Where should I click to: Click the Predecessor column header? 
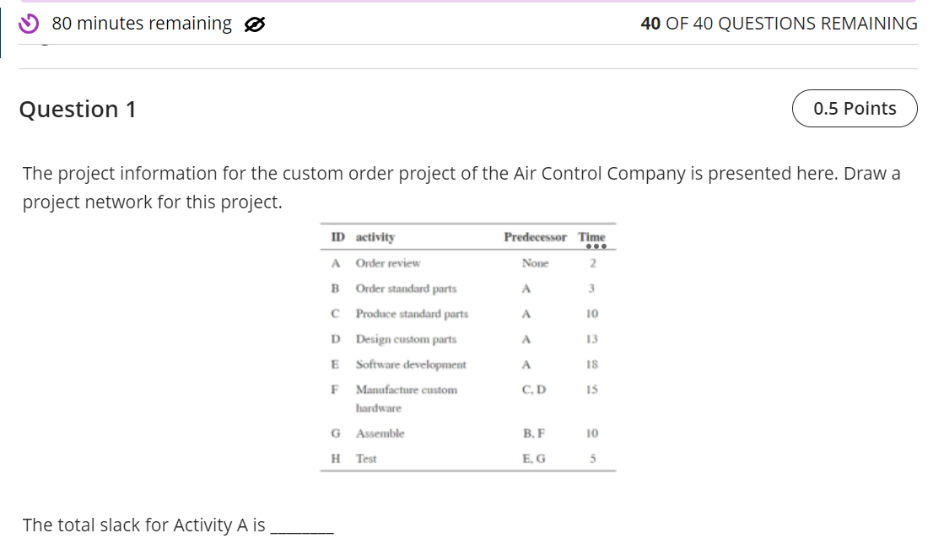coord(535,237)
